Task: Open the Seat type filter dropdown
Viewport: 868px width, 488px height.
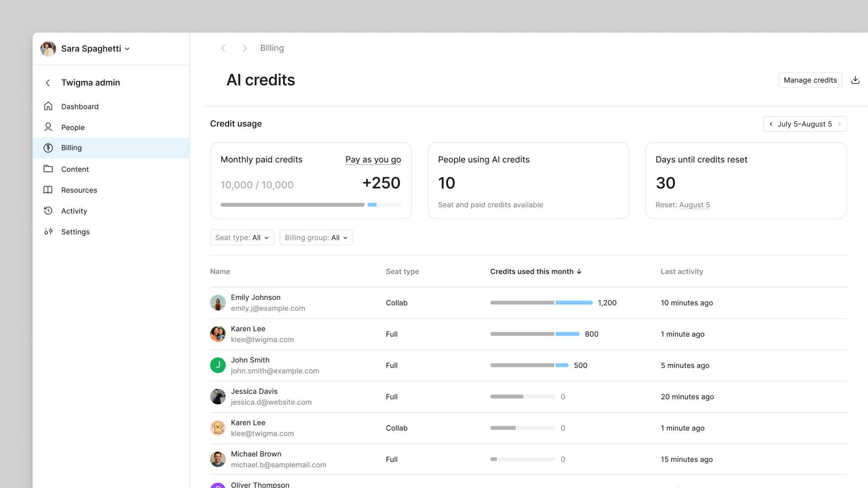Action: 242,237
